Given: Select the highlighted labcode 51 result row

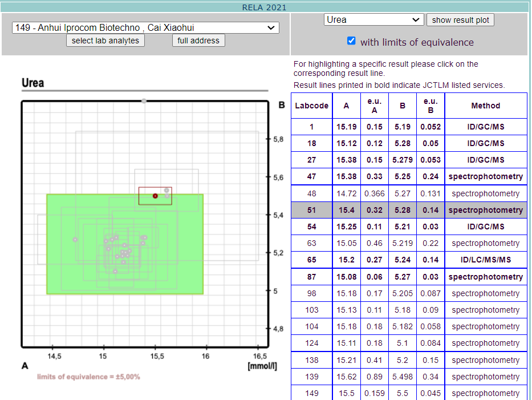Looking at the screenshot, I should (409, 210).
